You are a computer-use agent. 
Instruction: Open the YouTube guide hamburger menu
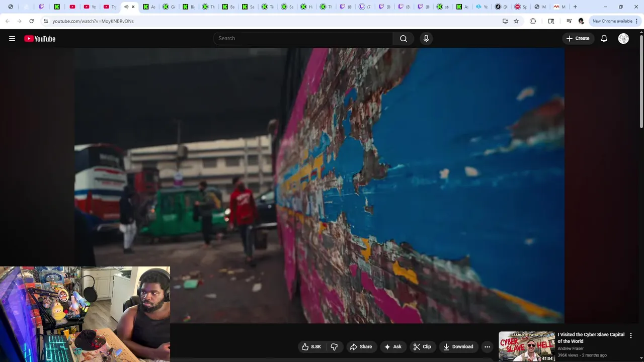(x=12, y=39)
